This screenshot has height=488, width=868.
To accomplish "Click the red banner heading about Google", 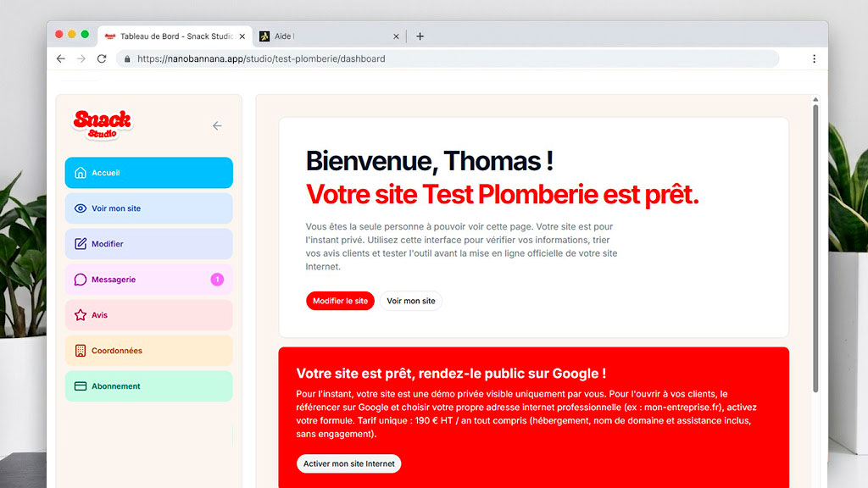I will pos(451,374).
